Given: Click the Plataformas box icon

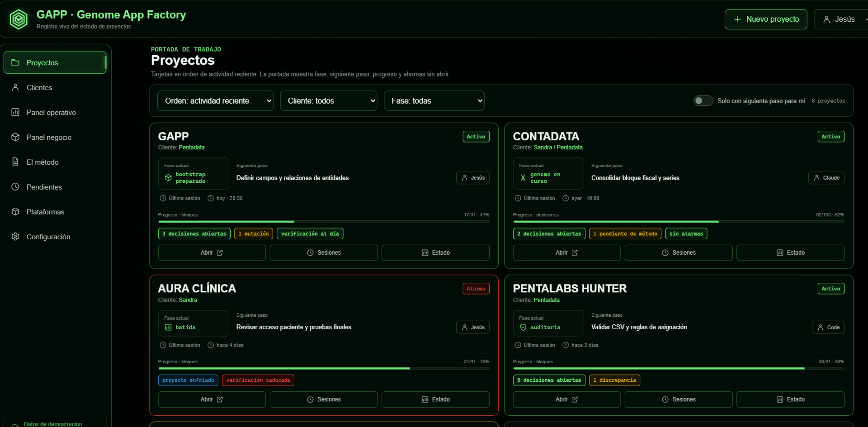Looking at the screenshot, I should (15, 212).
